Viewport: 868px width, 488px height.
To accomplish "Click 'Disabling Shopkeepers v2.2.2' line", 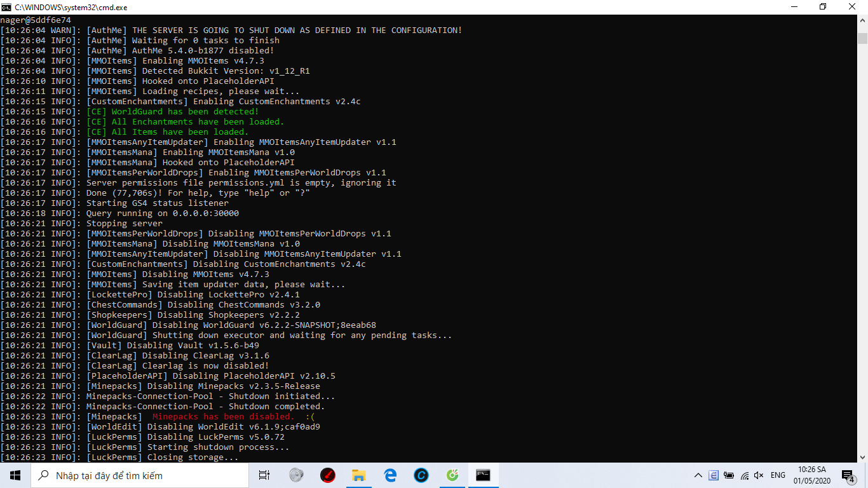I will tap(150, 315).
